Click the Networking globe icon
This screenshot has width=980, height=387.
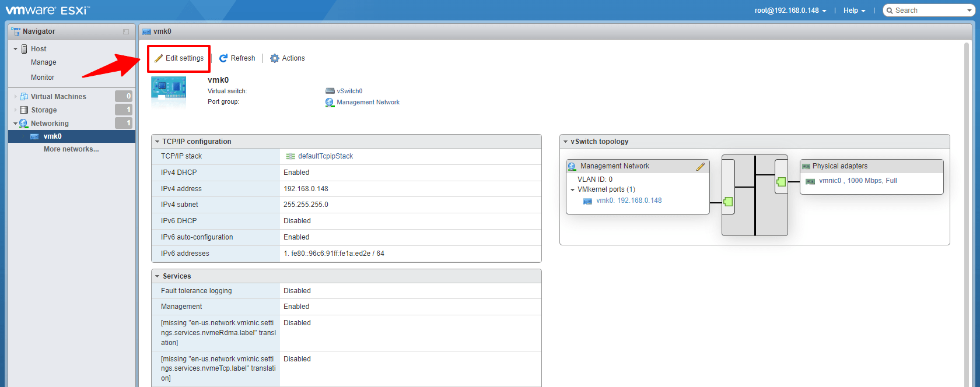click(24, 124)
